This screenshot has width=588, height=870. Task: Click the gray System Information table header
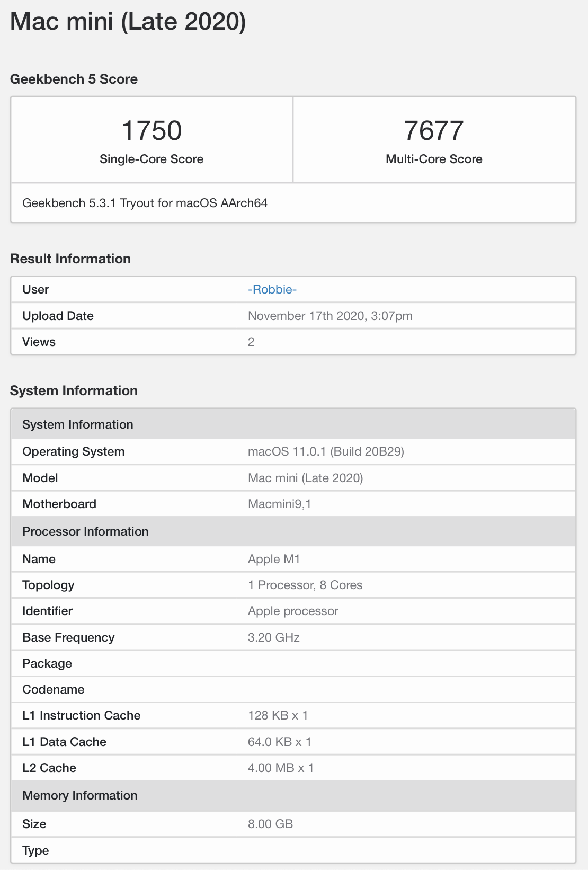click(x=293, y=424)
